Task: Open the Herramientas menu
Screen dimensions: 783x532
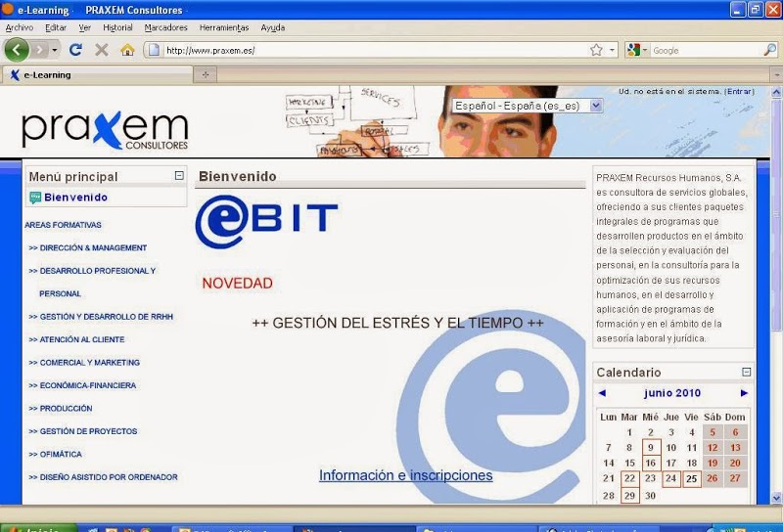Action: click(224, 27)
